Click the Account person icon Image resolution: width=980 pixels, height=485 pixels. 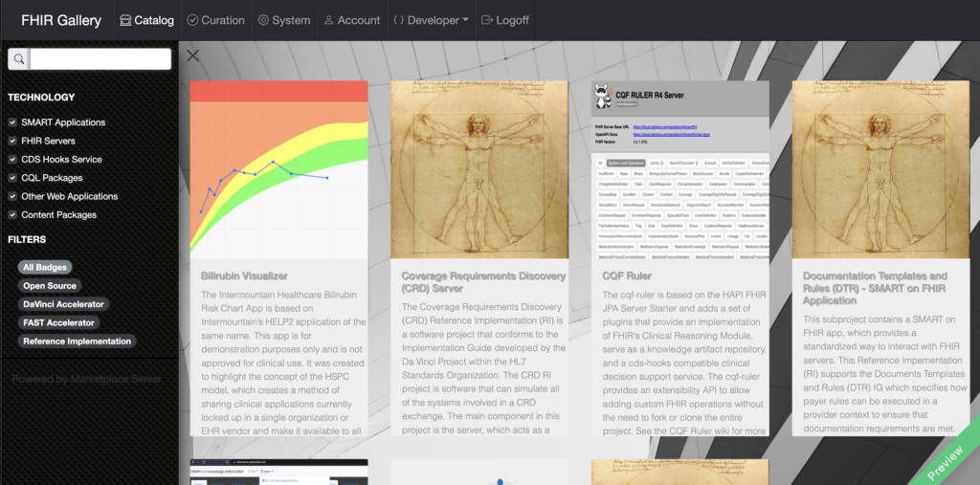pyautogui.click(x=329, y=20)
